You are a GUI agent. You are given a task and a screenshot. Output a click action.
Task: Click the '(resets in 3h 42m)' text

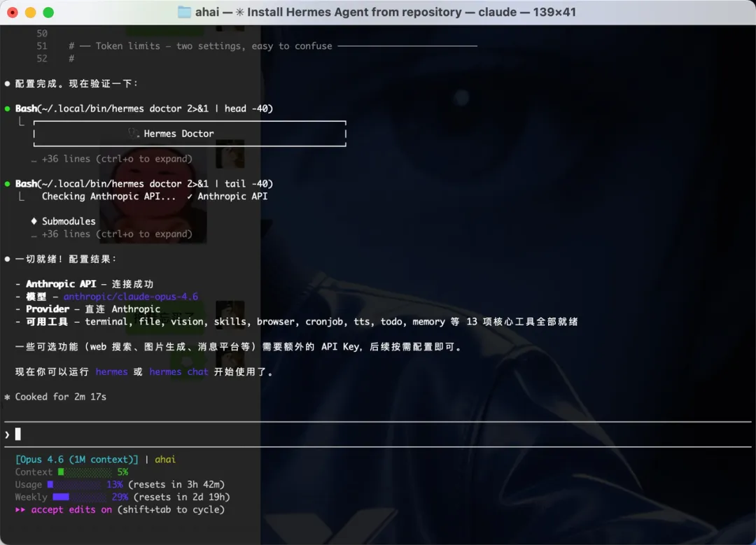(176, 484)
